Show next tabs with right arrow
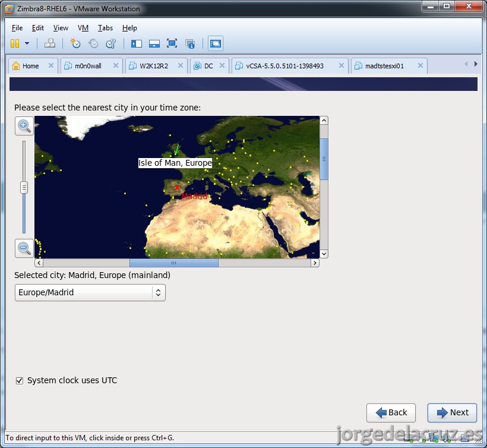The height and width of the screenshot is (448, 487). 476,64
